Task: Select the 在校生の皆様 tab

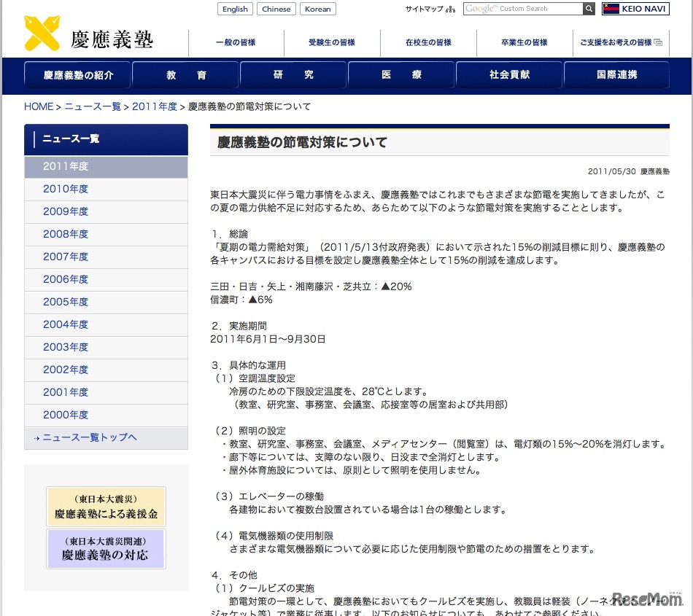Action: click(428, 43)
